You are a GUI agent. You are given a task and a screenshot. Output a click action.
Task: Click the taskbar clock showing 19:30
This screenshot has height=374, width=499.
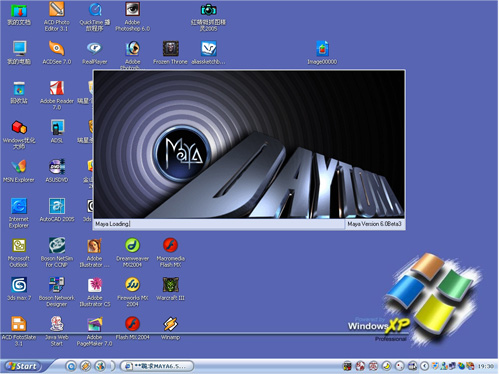[486, 366]
